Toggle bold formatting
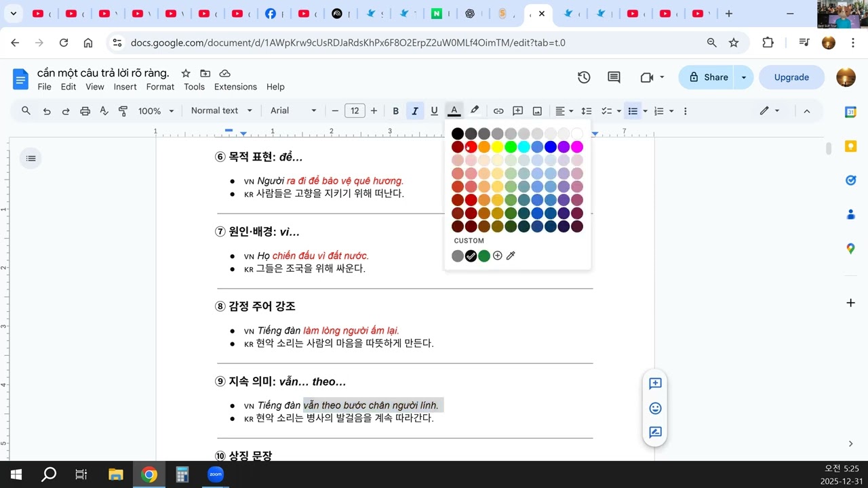868x488 pixels. pyautogui.click(x=396, y=111)
